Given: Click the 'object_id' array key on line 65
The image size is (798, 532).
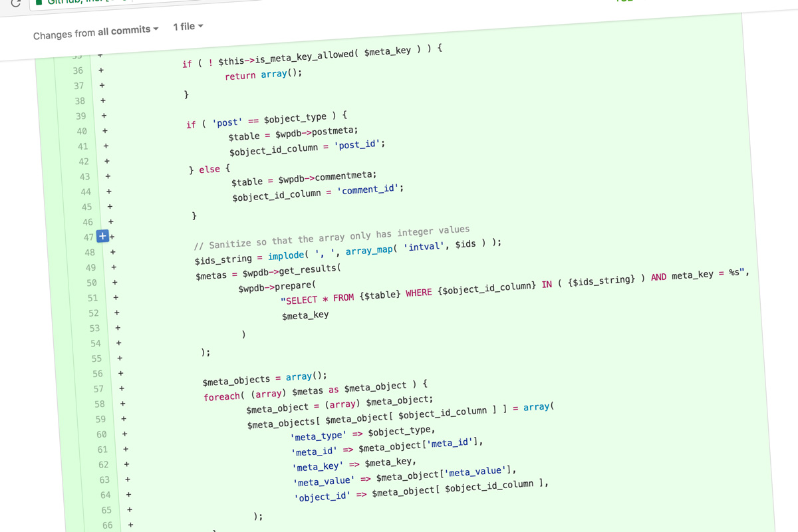Looking at the screenshot, I should pos(322,497).
